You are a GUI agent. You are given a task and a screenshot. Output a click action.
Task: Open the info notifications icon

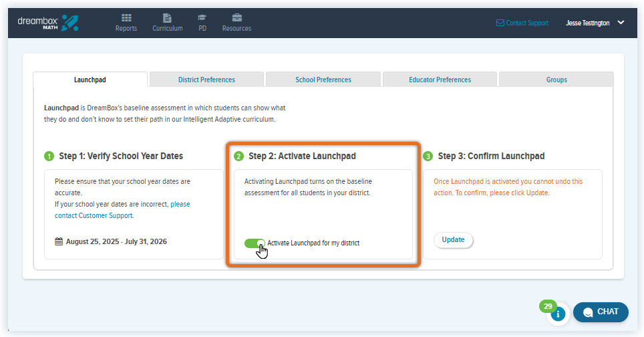558,314
